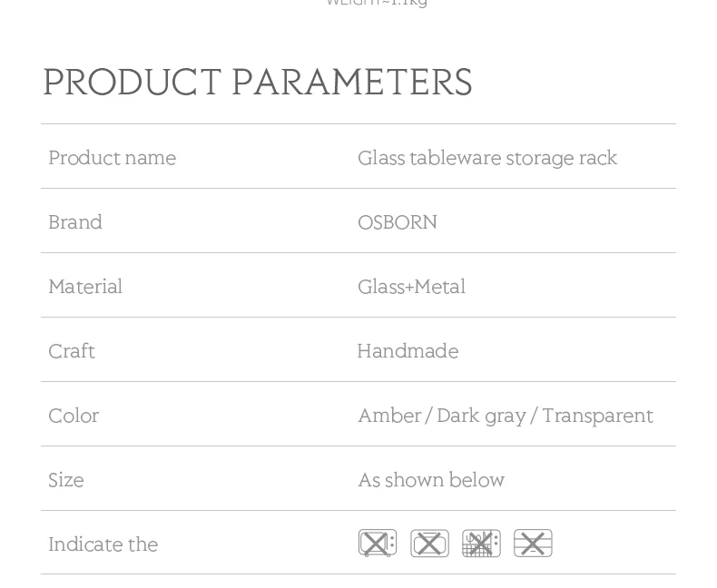
Task: Select the 'Craft' row label
Action: point(72,351)
